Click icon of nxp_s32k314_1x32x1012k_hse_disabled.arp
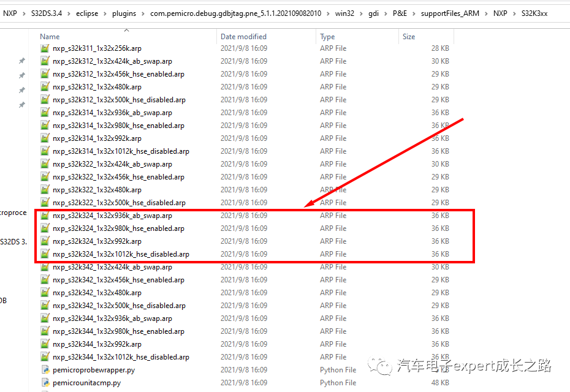570x392 pixels. pyautogui.click(x=45, y=151)
